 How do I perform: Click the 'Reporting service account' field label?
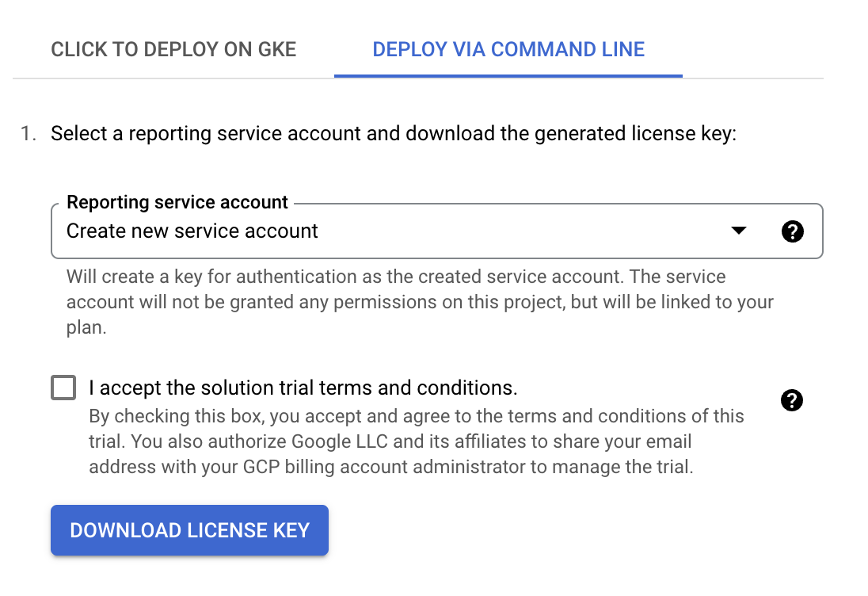point(177,202)
